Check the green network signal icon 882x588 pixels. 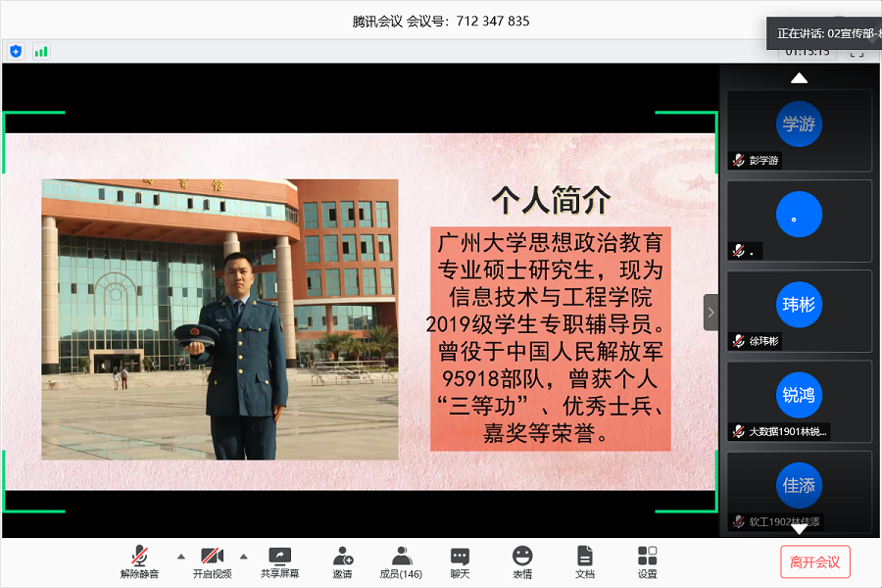[x=41, y=51]
